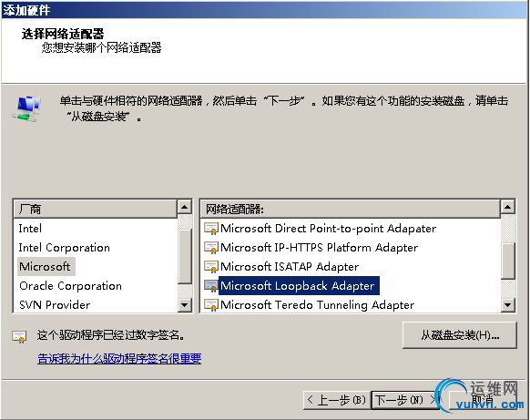The width and height of the screenshot is (530, 420).
Task: Click manufacturer list scroll down arrow
Action: point(185,305)
